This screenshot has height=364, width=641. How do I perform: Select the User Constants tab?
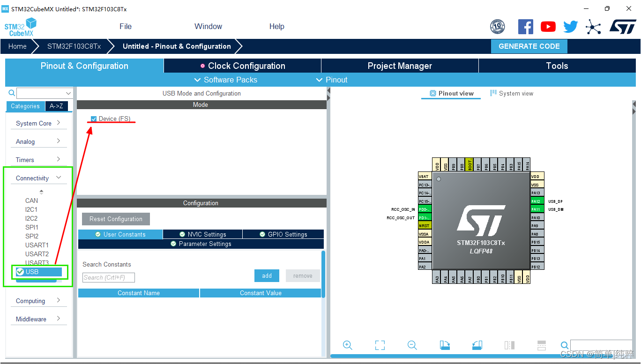pos(120,234)
